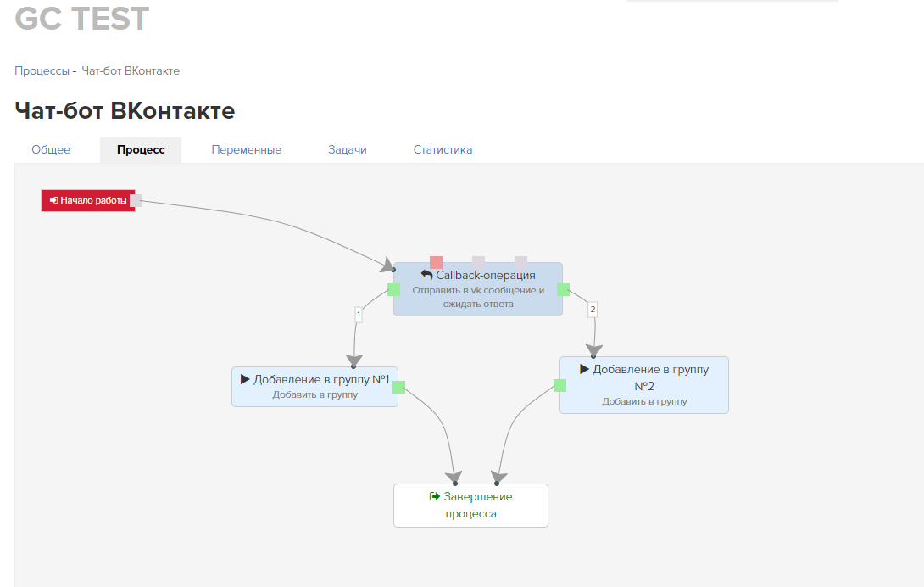Select the Добавление в группу №2 block

point(644,384)
